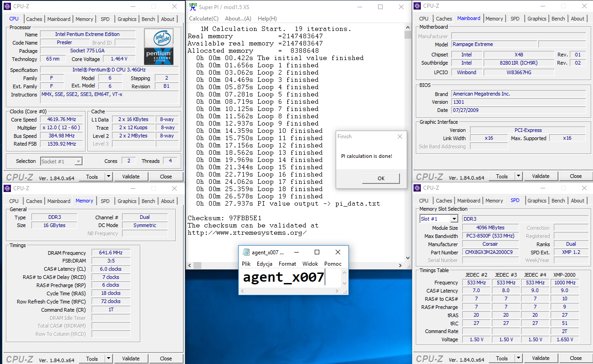Image resolution: width=593 pixels, height=364 pixels.
Task: Click the CAS# Latency value 6.0 clocks
Action: tap(111, 269)
